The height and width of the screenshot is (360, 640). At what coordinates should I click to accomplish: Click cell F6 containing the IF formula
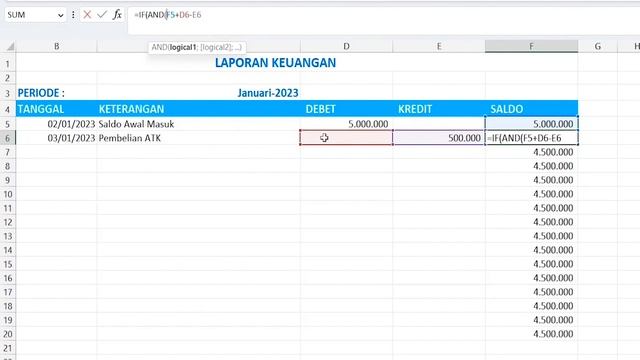531,138
